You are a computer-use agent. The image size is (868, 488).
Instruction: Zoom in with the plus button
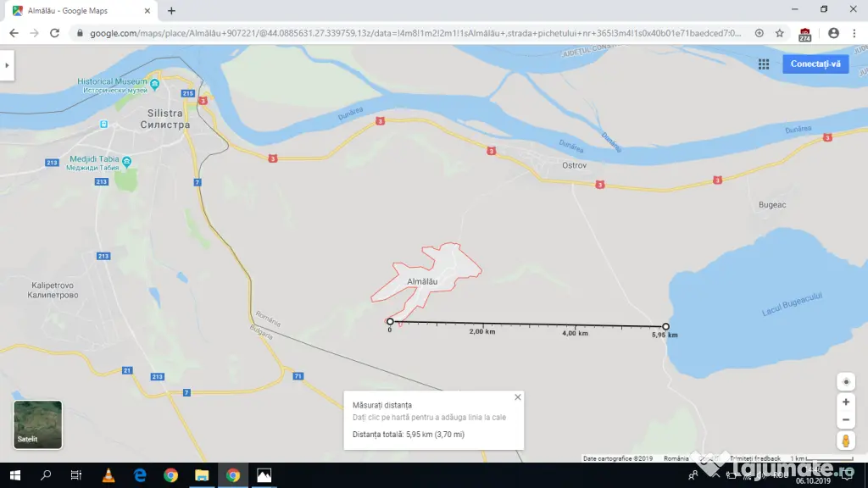tap(845, 402)
